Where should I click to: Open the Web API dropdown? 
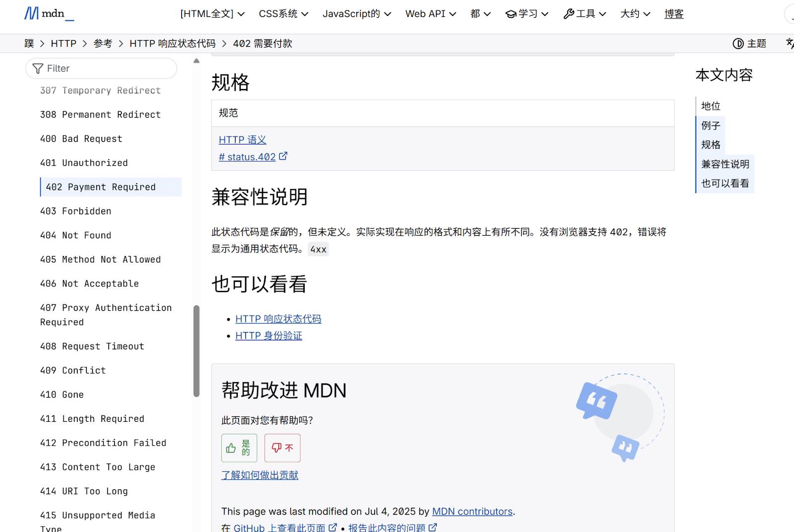click(x=430, y=14)
